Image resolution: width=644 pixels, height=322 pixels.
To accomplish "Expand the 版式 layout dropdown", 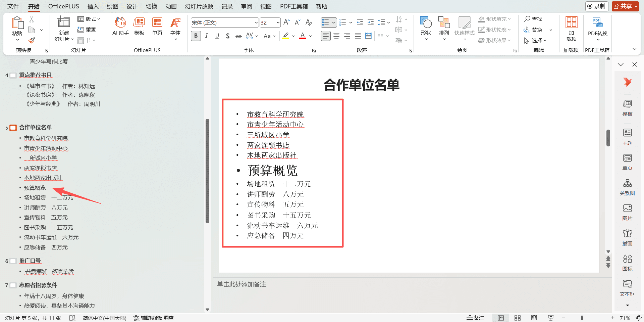I will (89, 19).
